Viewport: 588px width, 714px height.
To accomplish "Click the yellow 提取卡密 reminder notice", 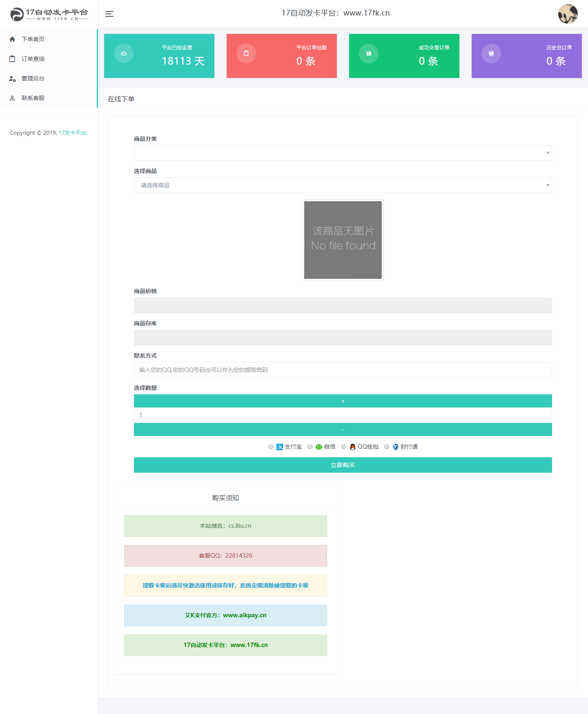I will [225, 585].
